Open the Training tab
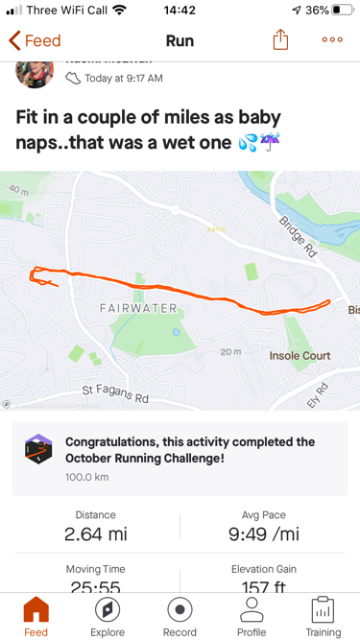This screenshot has height=640, width=360. [x=323, y=616]
